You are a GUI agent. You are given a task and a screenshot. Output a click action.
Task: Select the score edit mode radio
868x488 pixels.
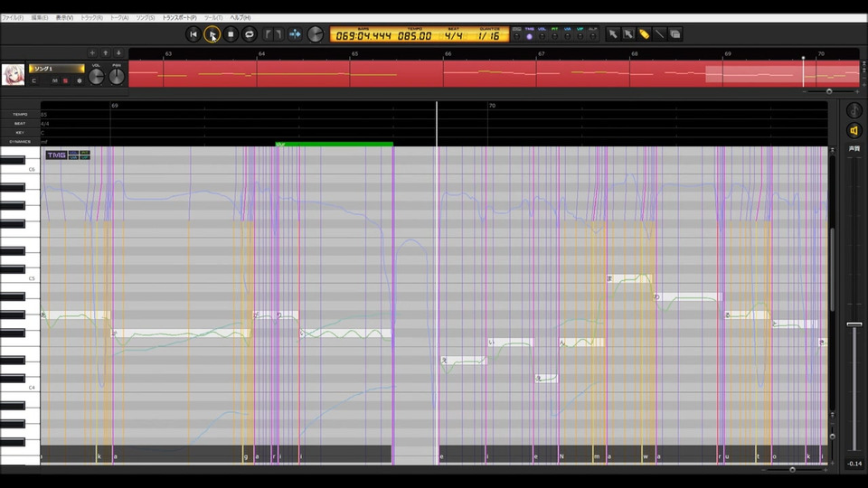516,36
